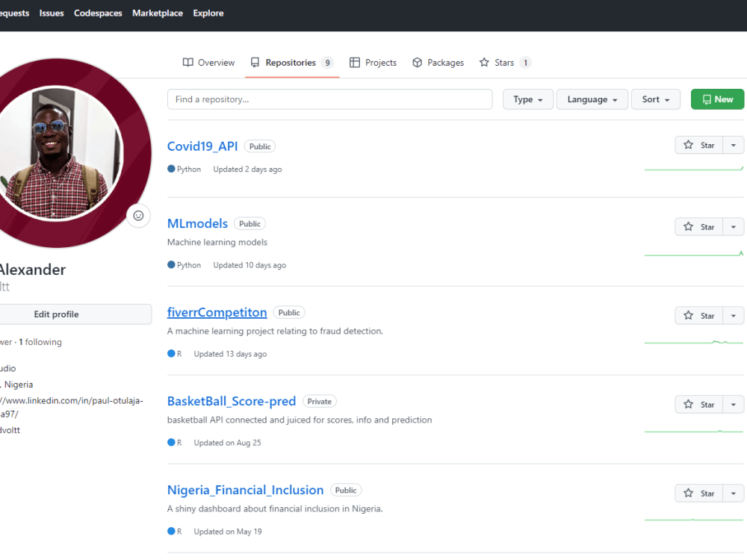Screen dimensions: 747x560
Task: Open the LinkedIn profile URL link
Action: [x=72, y=407]
